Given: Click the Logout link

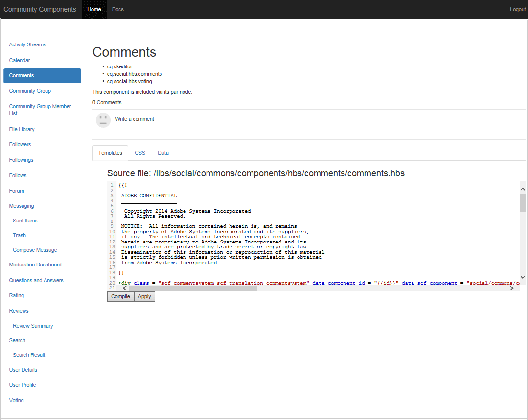Looking at the screenshot, I should (518, 9).
